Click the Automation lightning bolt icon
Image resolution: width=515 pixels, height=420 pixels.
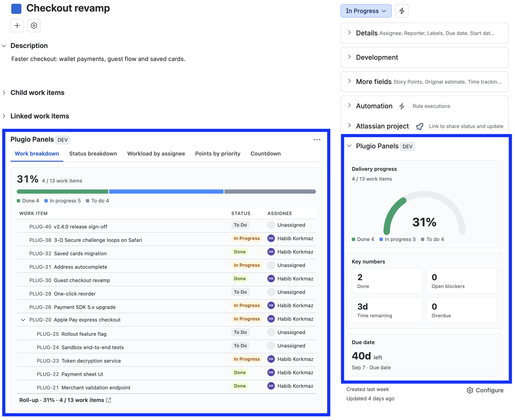coord(402,106)
